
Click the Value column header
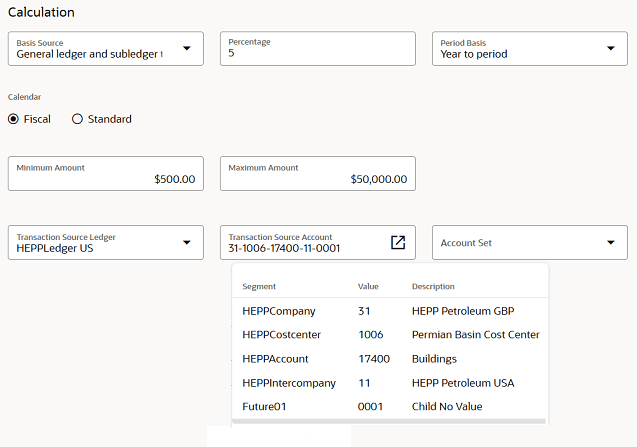[x=368, y=286]
